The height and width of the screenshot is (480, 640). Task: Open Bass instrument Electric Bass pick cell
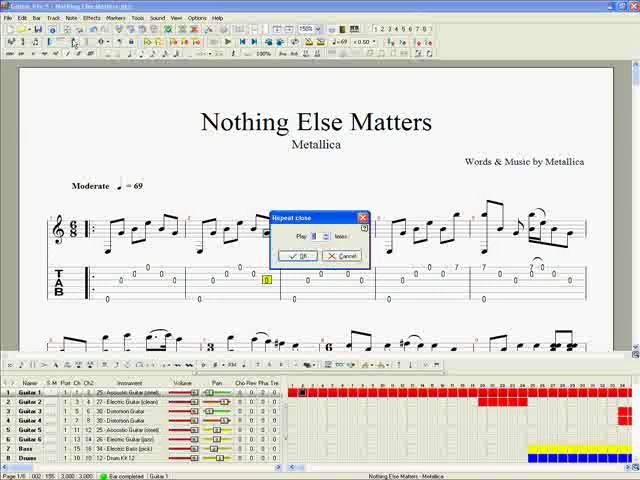pos(130,449)
